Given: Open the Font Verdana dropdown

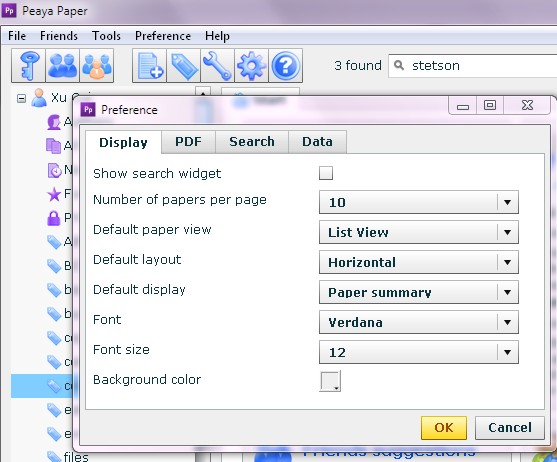Looking at the screenshot, I should [x=418, y=322].
